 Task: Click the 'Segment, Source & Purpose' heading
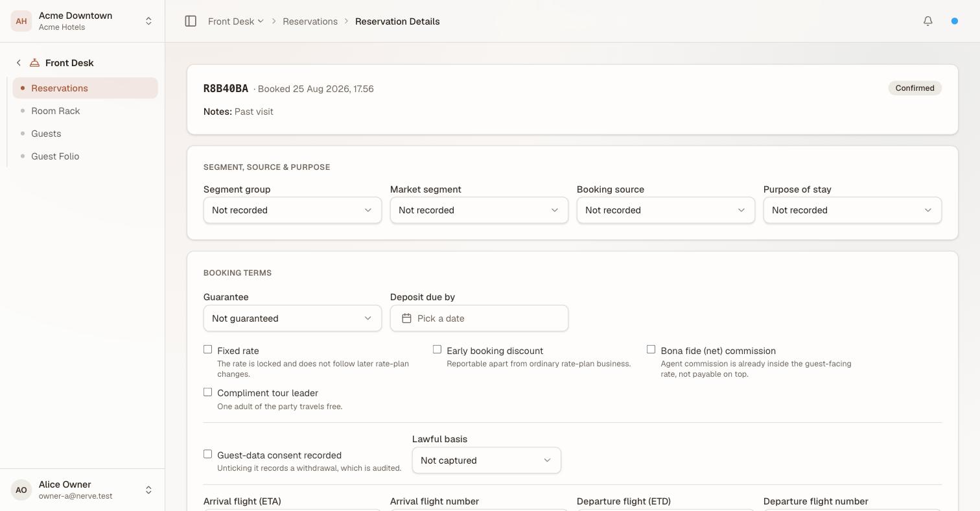[266, 167]
